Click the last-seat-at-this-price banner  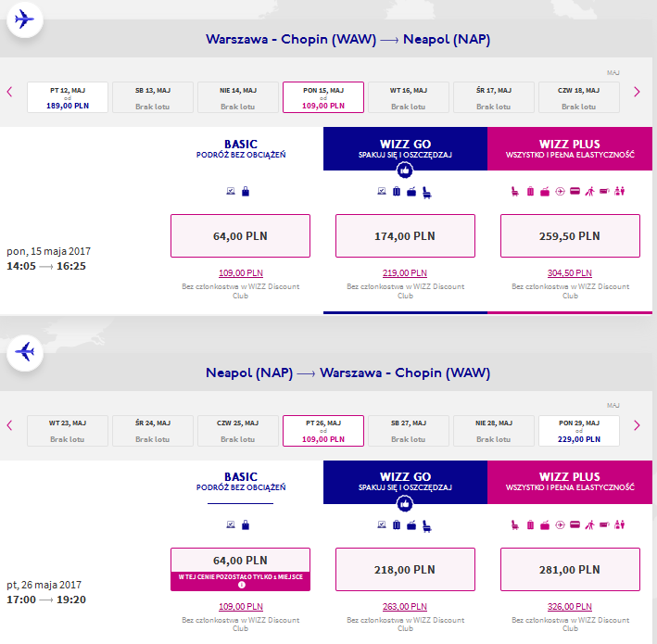tap(241, 581)
